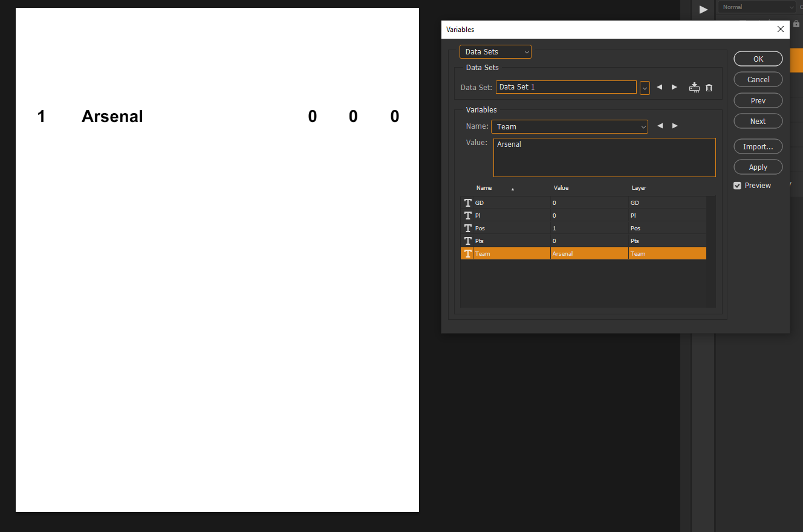This screenshot has width=803, height=532.
Task: Sort by Name column header
Action: coord(484,188)
